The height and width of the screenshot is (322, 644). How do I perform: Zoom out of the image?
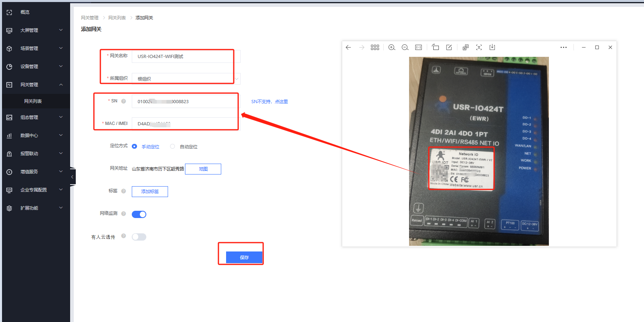405,48
